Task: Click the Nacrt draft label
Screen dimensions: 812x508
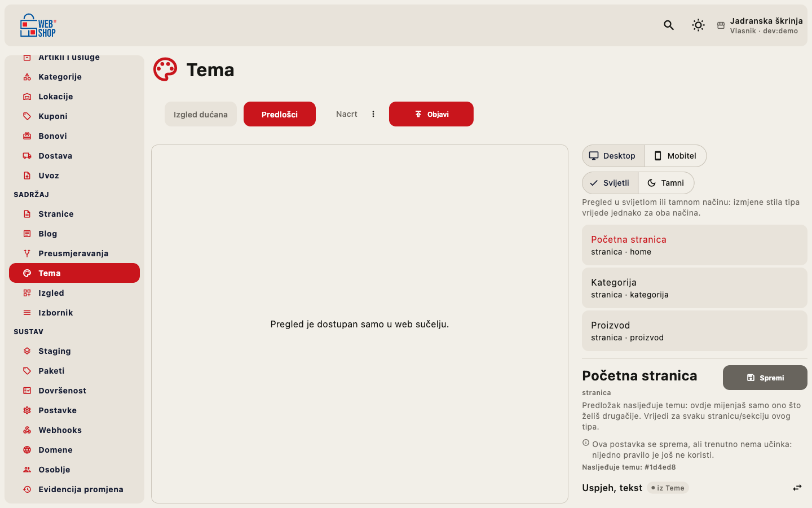Action: click(347, 114)
